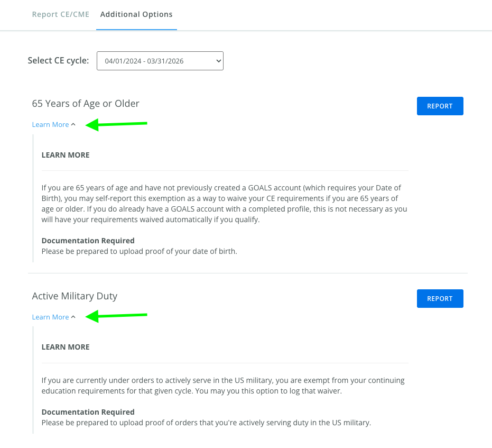Click the LEARN MORE header in the age section
492x448 pixels.
[x=66, y=155]
